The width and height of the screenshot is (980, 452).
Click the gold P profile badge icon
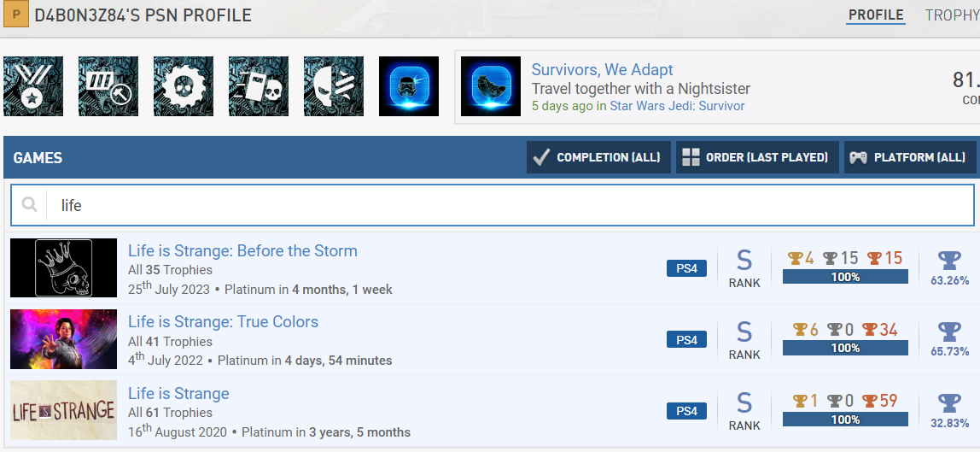[18, 16]
